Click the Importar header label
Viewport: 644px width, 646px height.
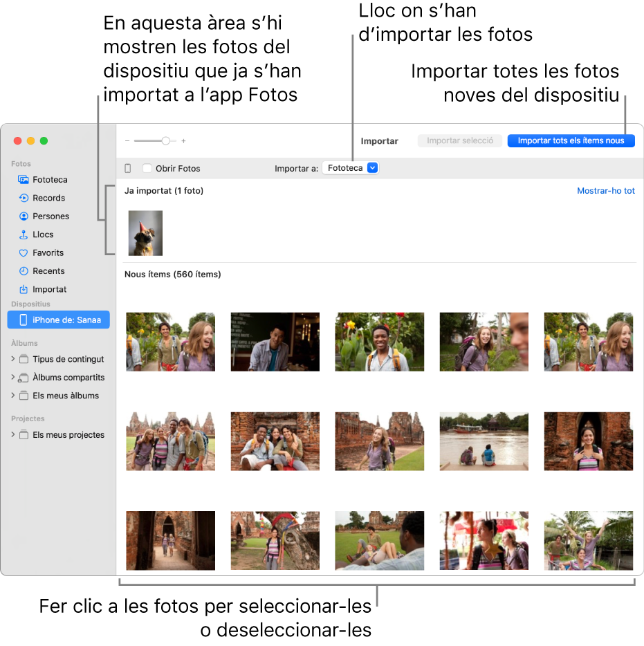(379, 140)
